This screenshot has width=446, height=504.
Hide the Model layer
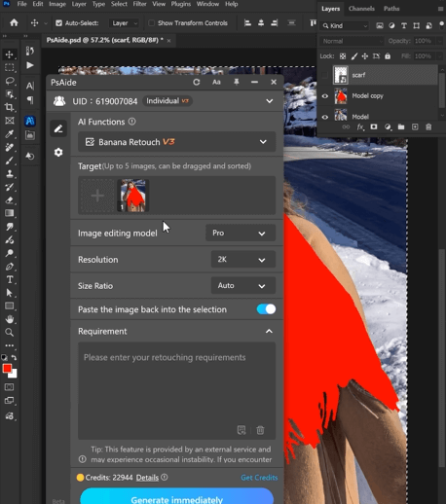point(325,117)
